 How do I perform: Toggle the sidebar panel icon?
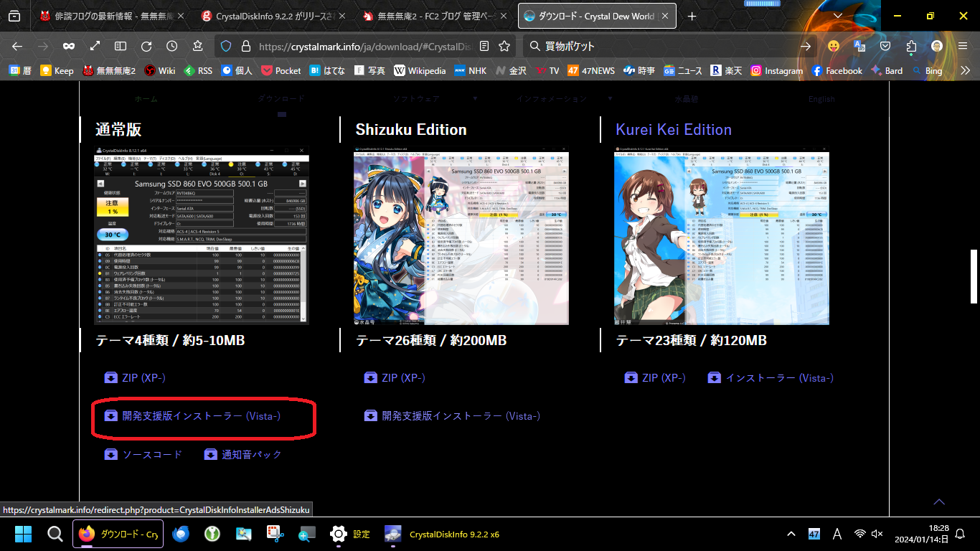tap(121, 46)
